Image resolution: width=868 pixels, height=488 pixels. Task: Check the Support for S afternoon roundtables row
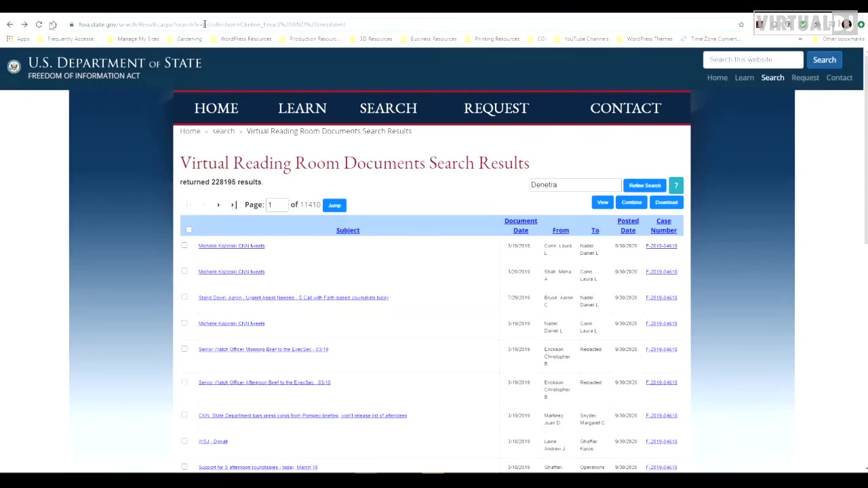coord(184,466)
